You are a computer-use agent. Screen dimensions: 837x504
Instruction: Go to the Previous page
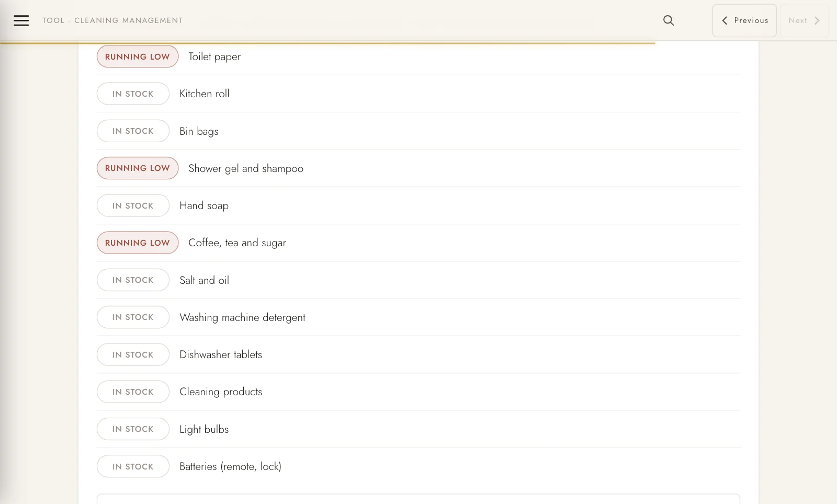point(744,20)
